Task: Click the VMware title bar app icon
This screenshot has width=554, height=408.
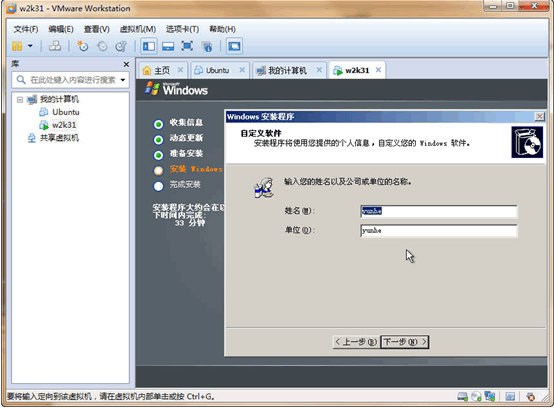Action: click(x=11, y=8)
